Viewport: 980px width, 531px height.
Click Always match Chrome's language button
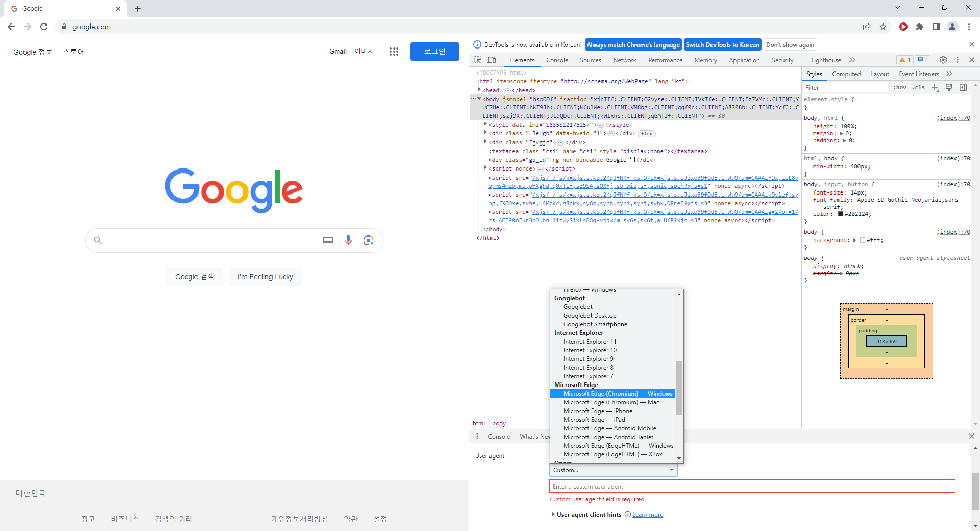[x=633, y=45]
